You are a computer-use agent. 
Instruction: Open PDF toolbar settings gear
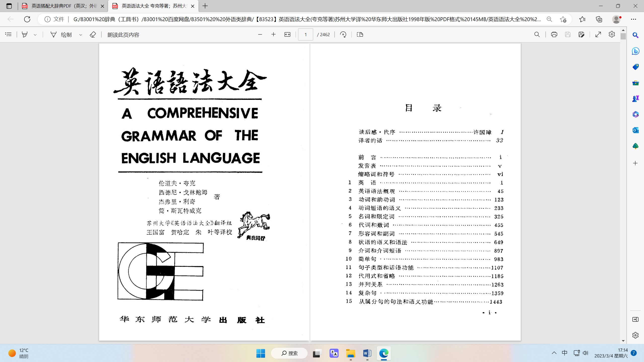[x=612, y=34]
